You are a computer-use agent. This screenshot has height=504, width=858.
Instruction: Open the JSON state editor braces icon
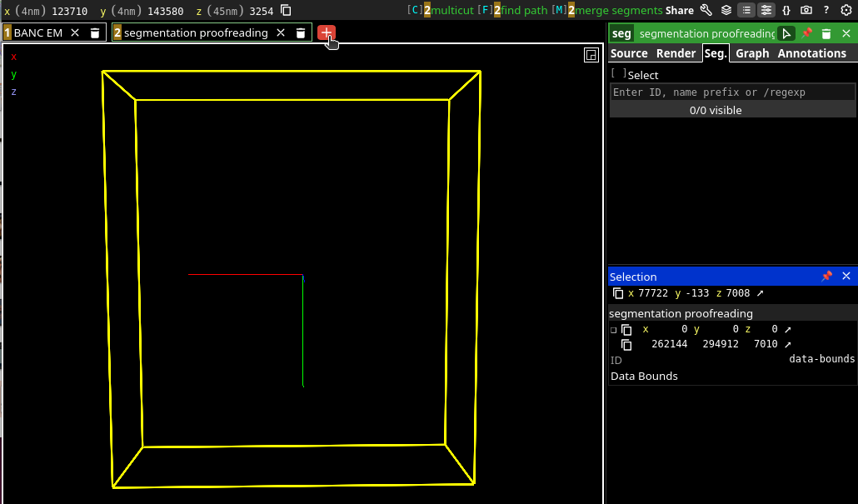[x=786, y=10]
